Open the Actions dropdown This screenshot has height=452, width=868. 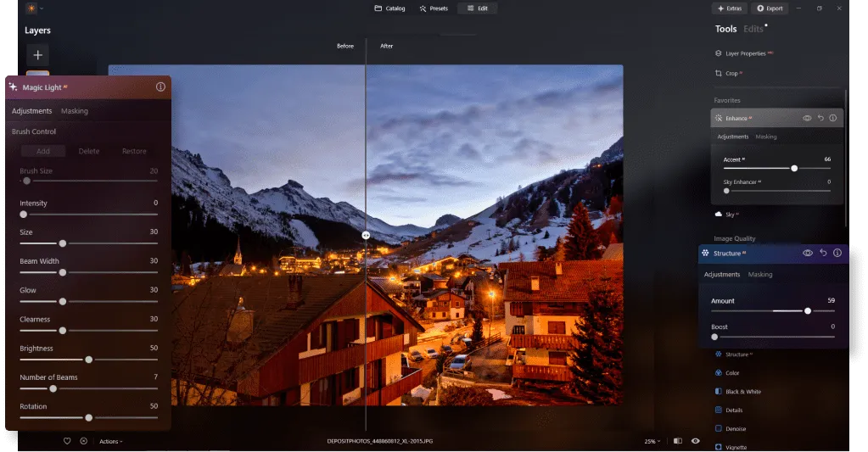click(110, 441)
